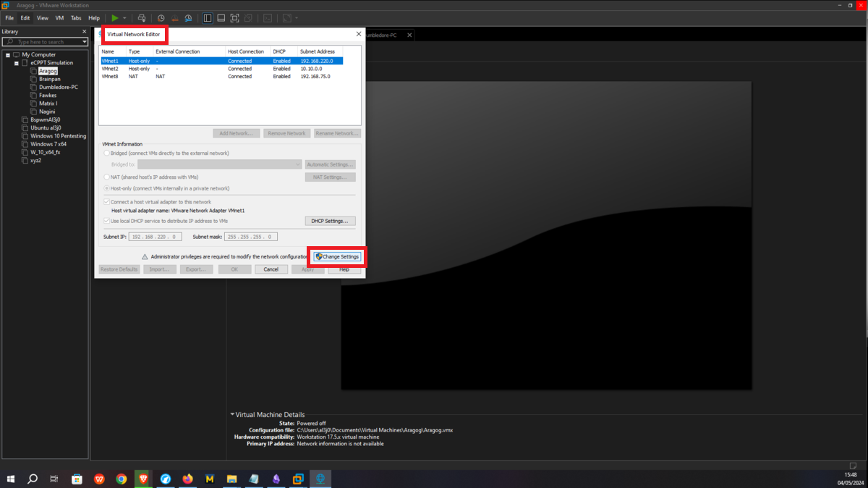Open the VM menu
Viewport: 868px width, 488px height.
pyautogui.click(x=59, y=18)
